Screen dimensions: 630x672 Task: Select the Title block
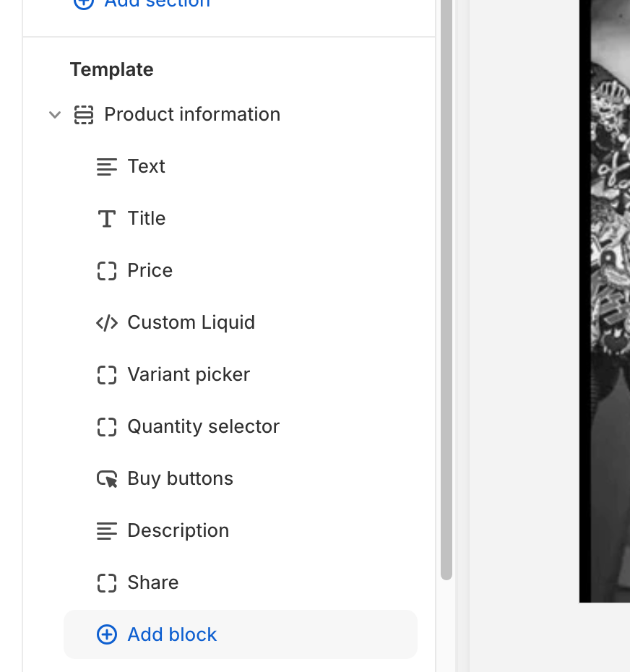pos(147,218)
